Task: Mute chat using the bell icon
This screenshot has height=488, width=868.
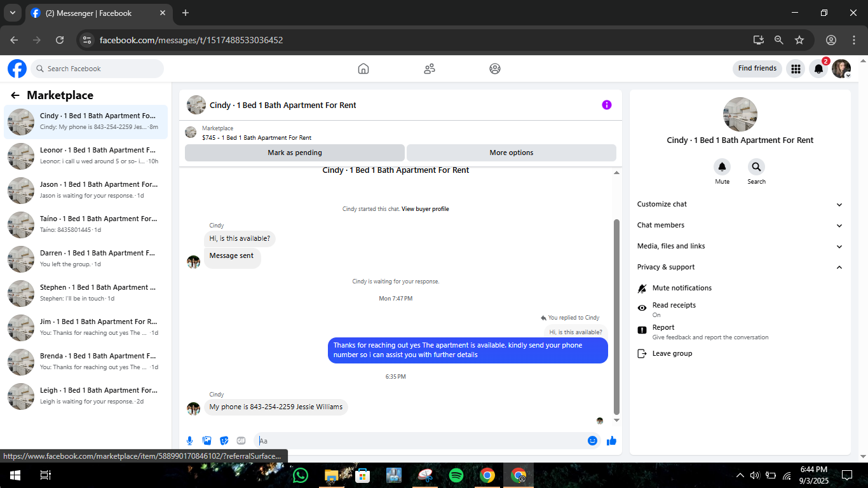Action: [x=722, y=167]
